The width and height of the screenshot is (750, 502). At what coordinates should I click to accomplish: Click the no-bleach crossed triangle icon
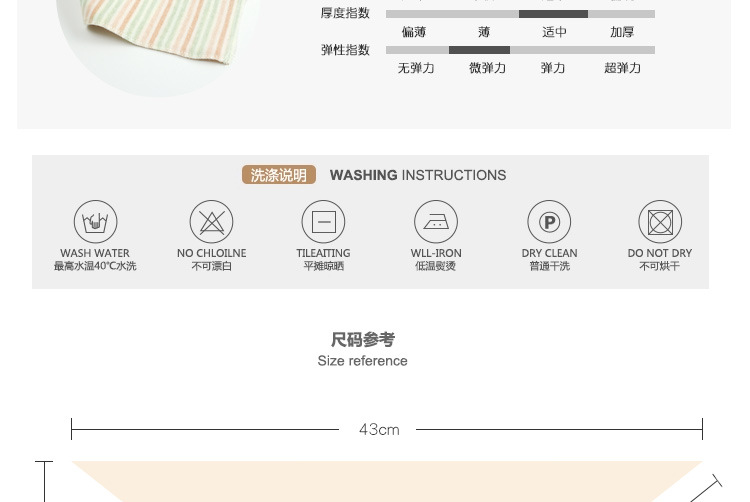[211, 222]
